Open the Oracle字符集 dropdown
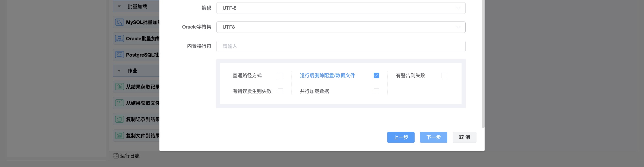The width and height of the screenshot is (644, 167). pos(341,27)
